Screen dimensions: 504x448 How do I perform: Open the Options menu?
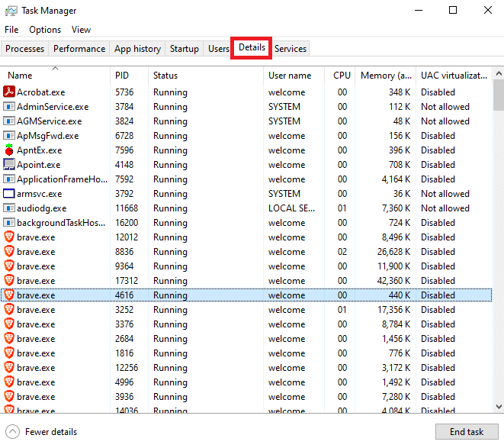pyautogui.click(x=45, y=30)
